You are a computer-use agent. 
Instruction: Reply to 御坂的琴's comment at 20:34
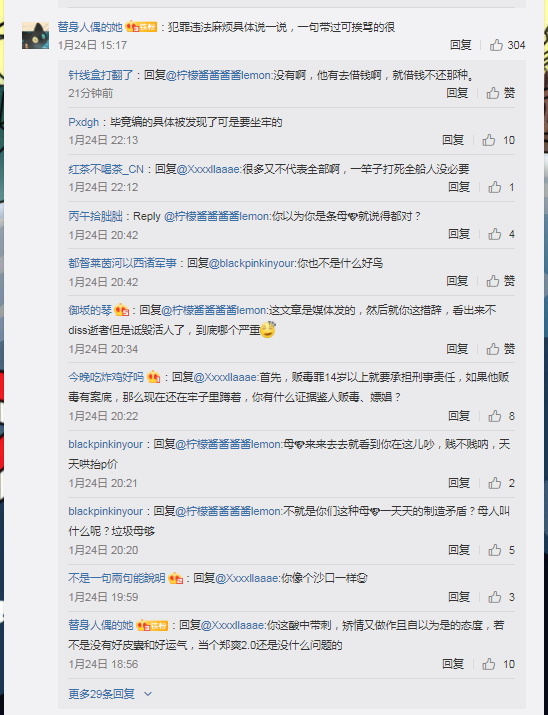(457, 349)
